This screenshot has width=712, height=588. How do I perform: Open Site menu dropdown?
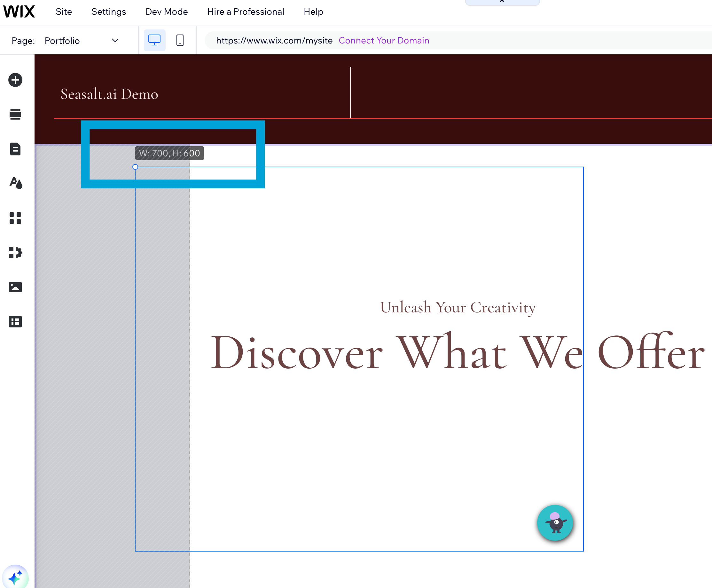click(x=63, y=12)
